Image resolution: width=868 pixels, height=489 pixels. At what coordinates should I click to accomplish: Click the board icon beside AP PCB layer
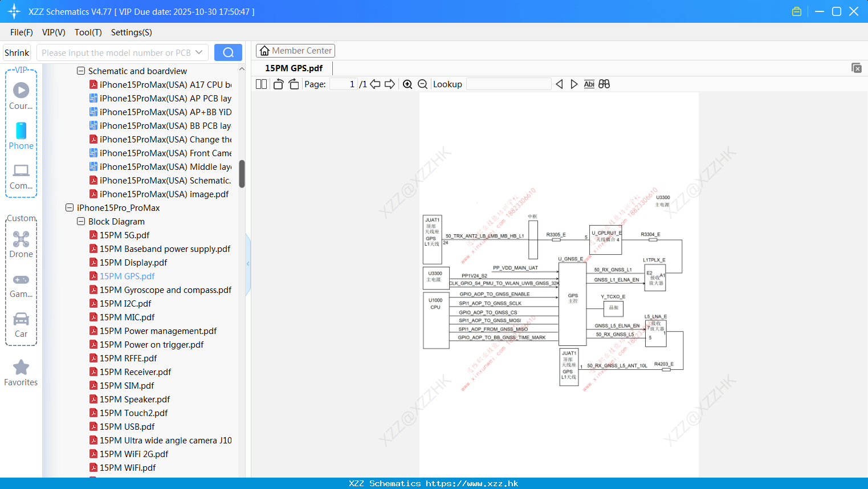(93, 98)
